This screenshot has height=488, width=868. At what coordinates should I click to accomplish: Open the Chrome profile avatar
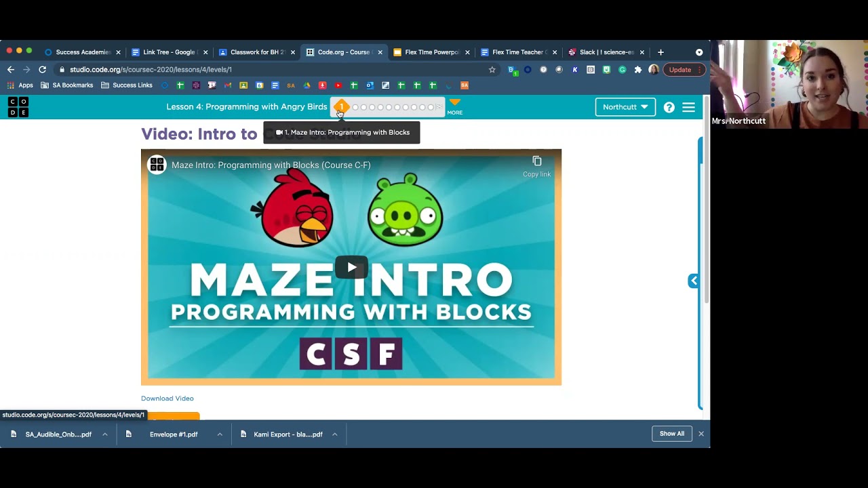(x=654, y=70)
